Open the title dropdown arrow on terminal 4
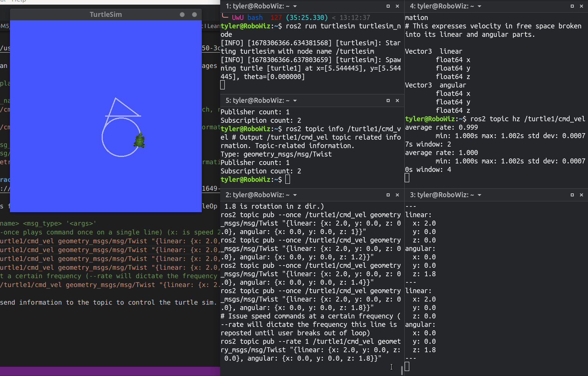Screen dimensions: 588x376 pyautogui.click(x=479, y=6)
